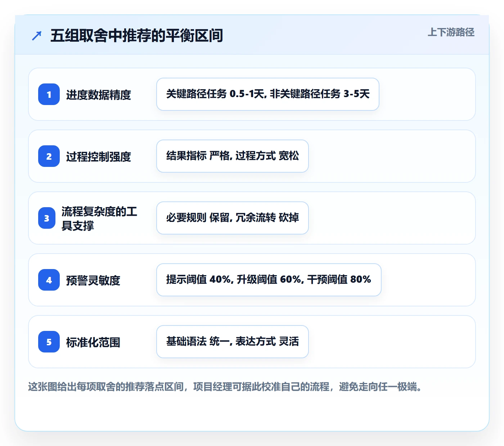Click number badge 2 for 过程控制强度

pos(49,156)
